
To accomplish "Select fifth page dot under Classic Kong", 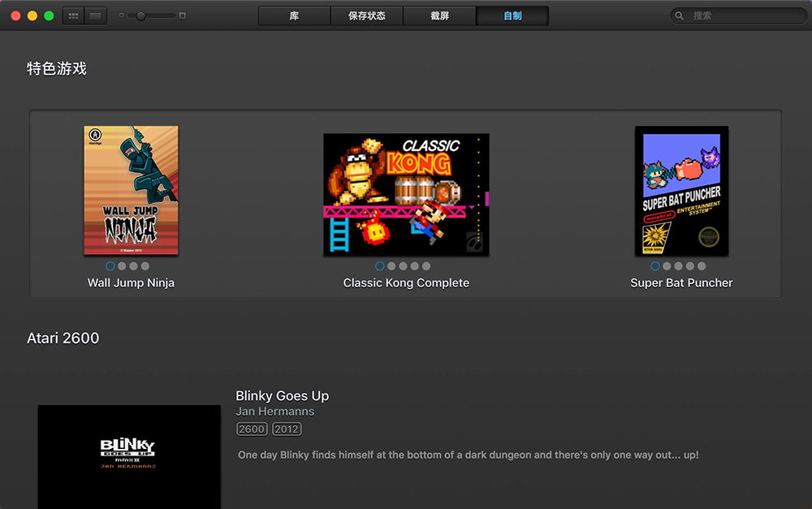I will coord(426,266).
